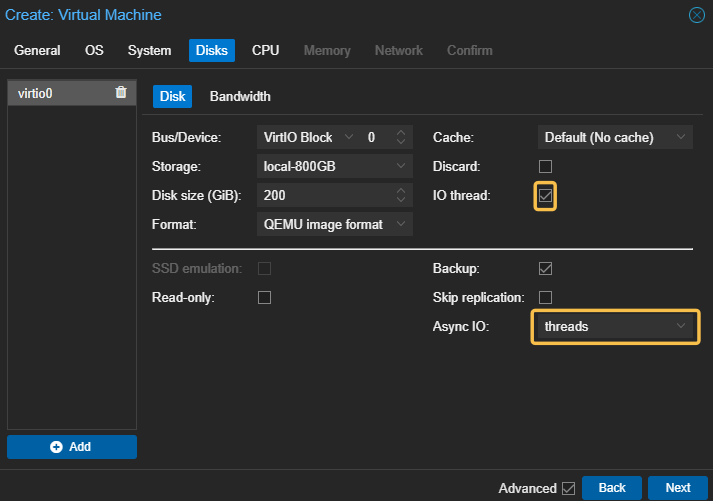Viewport: 713px width, 501px height.
Task: Disable the Advanced options checkbox
Action: pyautogui.click(x=568, y=488)
